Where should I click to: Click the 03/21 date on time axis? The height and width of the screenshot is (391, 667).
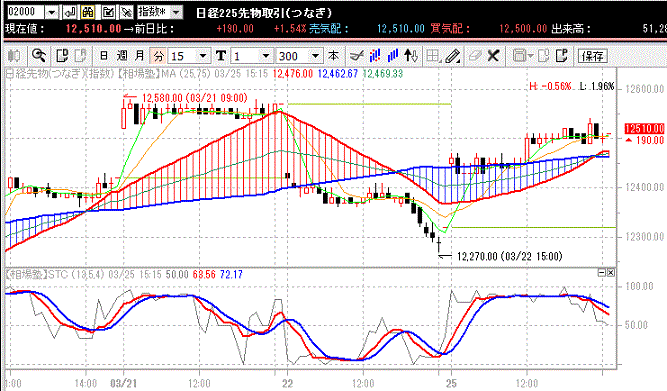(x=123, y=383)
